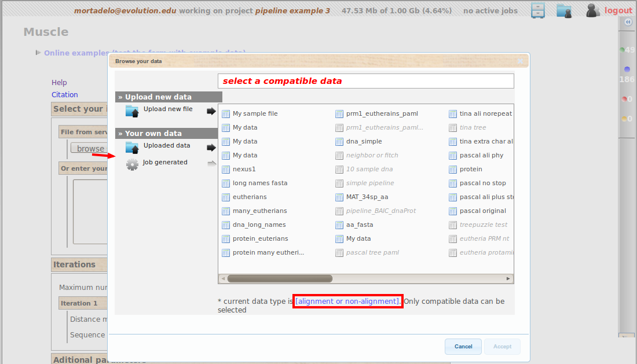637x364 pixels.
Task: Click the user profile silhouette icon
Action: [592, 10]
